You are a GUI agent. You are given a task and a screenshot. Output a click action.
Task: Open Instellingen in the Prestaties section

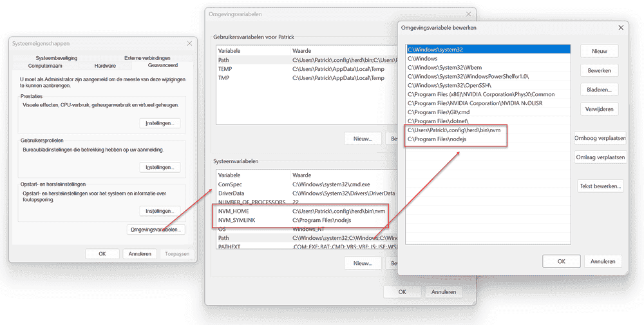pos(160,123)
